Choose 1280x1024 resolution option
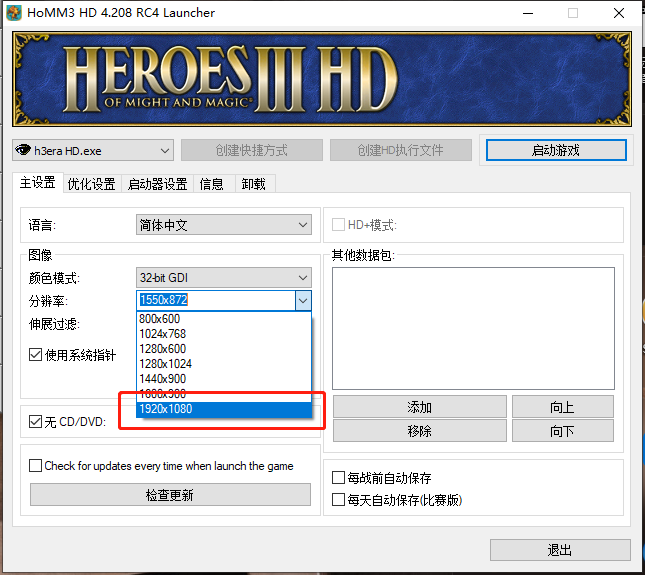Screen dimensions: 645x575 (166, 364)
